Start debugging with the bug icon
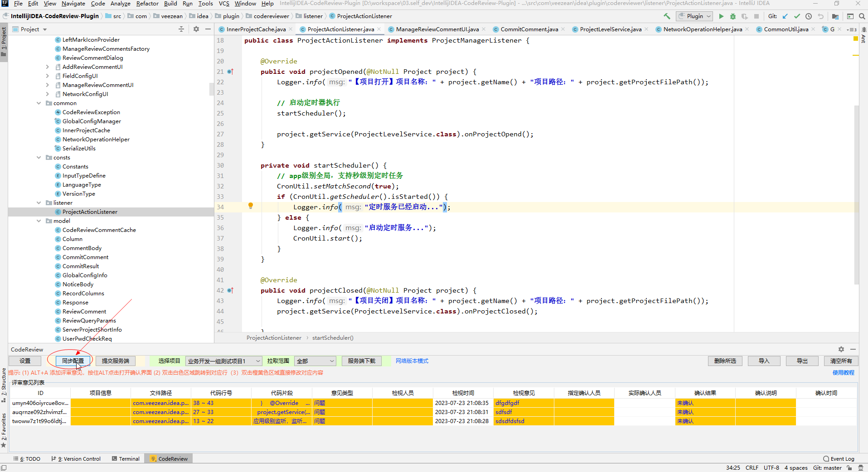This screenshot has height=472, width=868. [x=733, y=16]
